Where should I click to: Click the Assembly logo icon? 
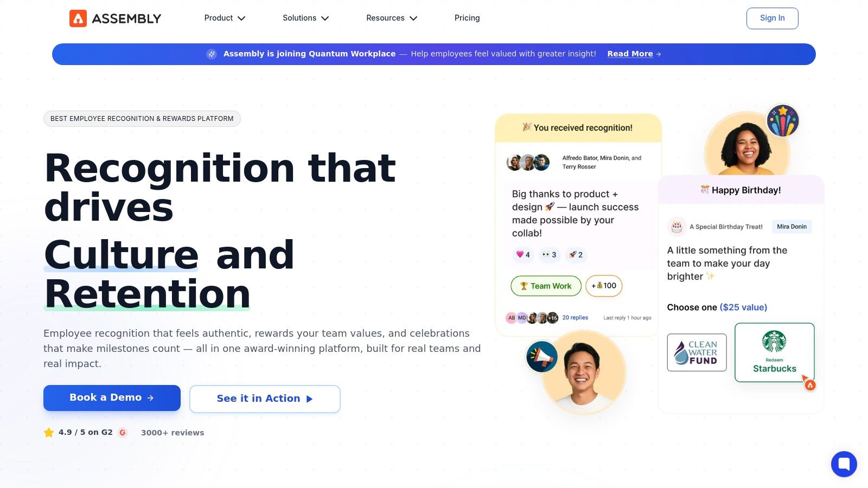click(78, 18)
